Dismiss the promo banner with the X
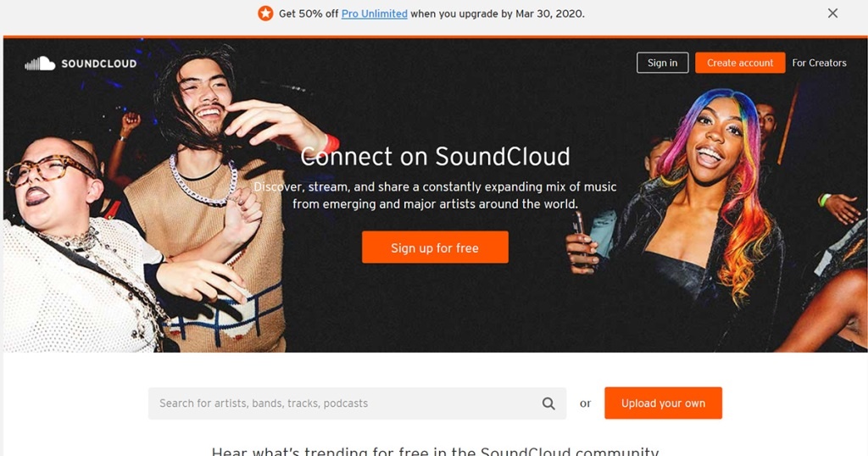The width and height of the screenshot is (868, 456). point(832,14)
